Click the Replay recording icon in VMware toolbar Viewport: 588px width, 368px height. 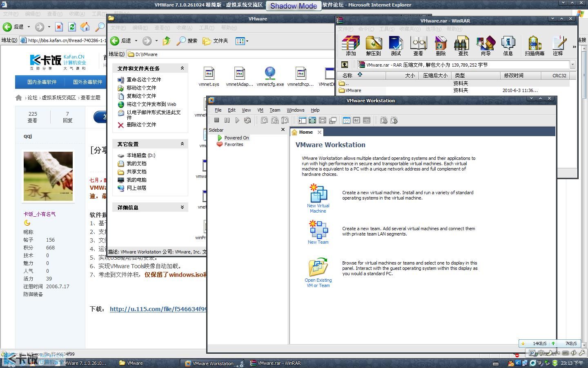pos(394,120)
